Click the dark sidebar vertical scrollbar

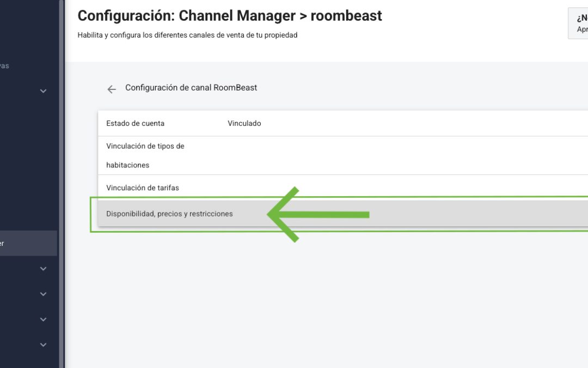pos(62,184)
